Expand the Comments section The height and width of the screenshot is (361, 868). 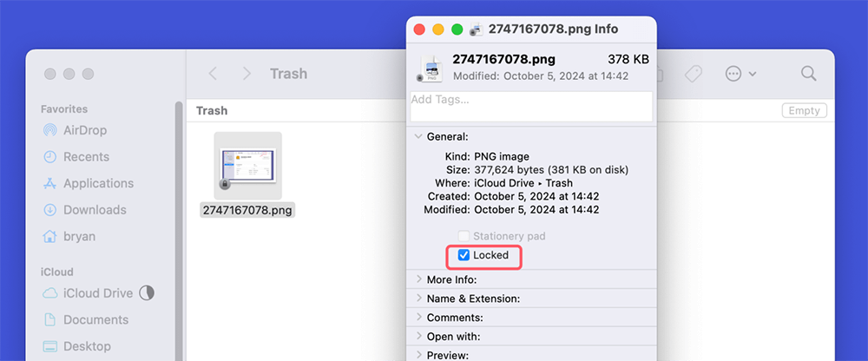pyautogui.click(x=419, y=318)
